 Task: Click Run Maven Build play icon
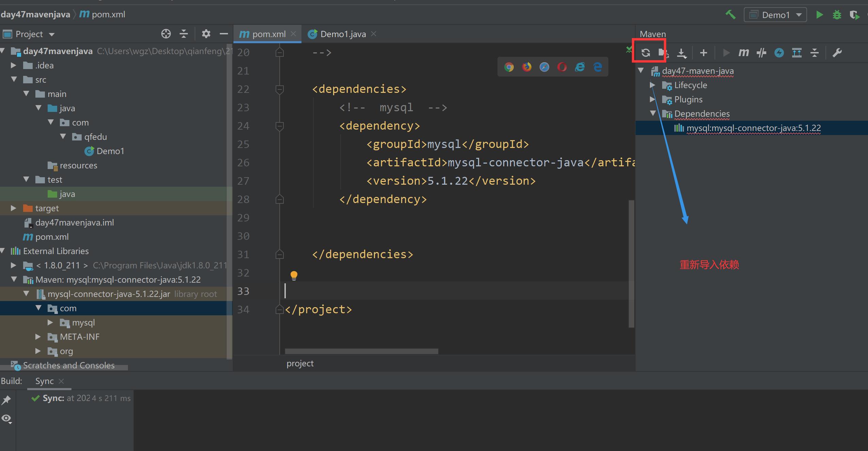[726, 53]
